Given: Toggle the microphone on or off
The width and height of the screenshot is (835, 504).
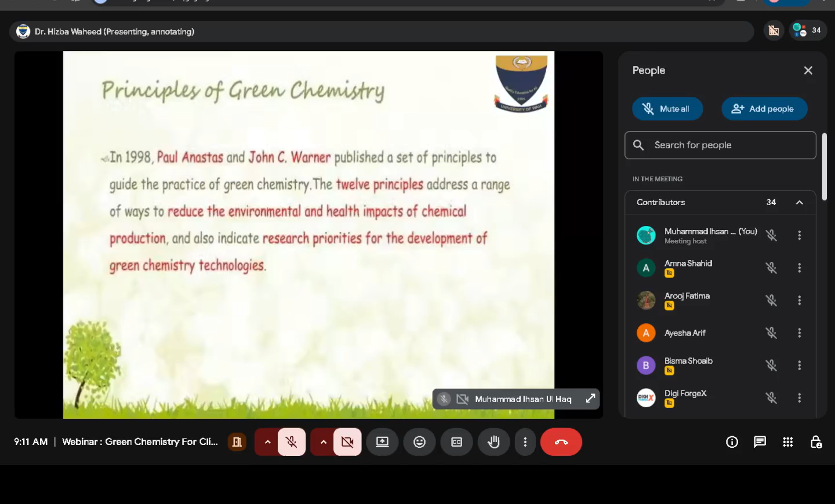Looking at the screenshot, I should 292,442.
